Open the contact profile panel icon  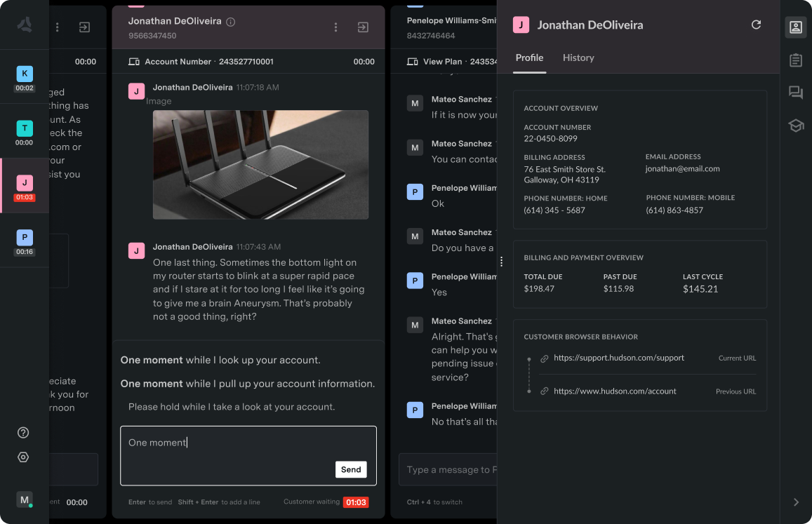[x=796, y=27]
